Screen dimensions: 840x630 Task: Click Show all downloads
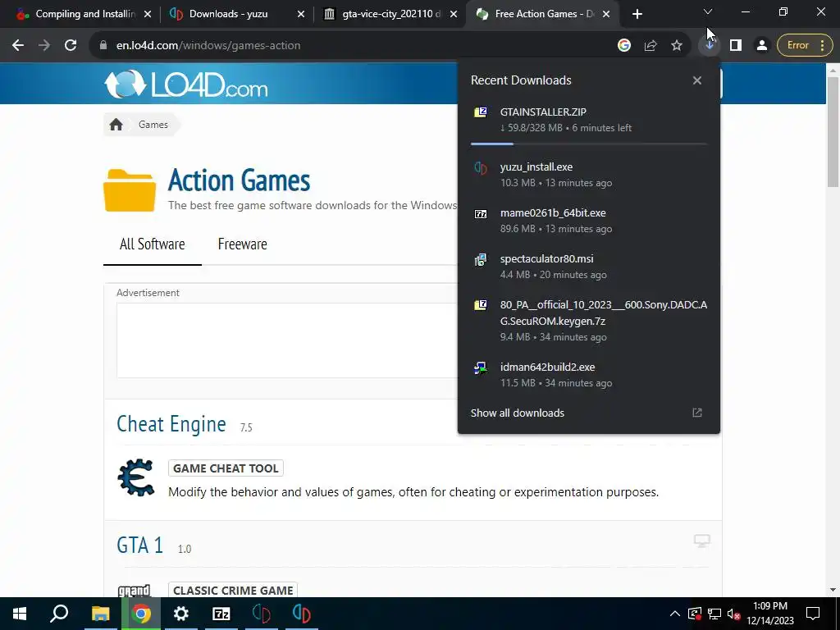point(518,413)
